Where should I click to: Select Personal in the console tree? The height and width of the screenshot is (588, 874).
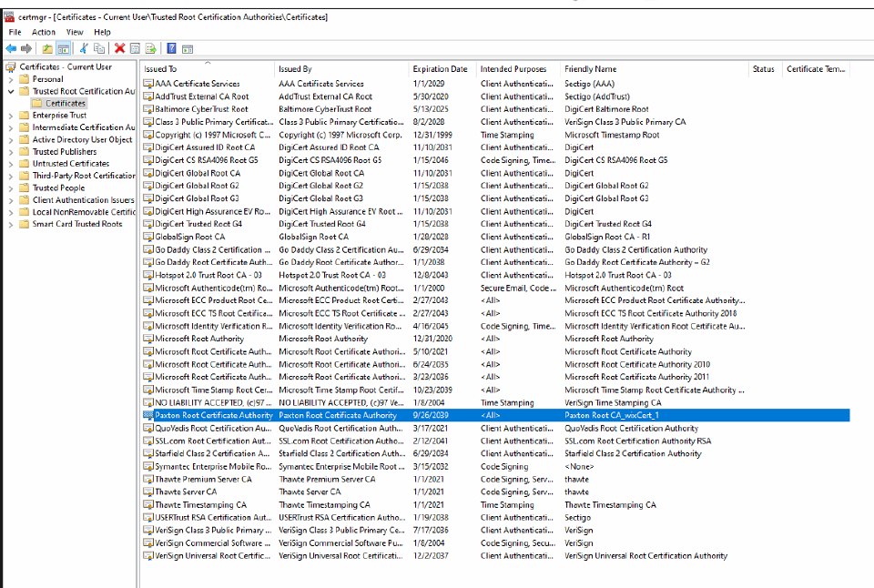coord(48,79)
